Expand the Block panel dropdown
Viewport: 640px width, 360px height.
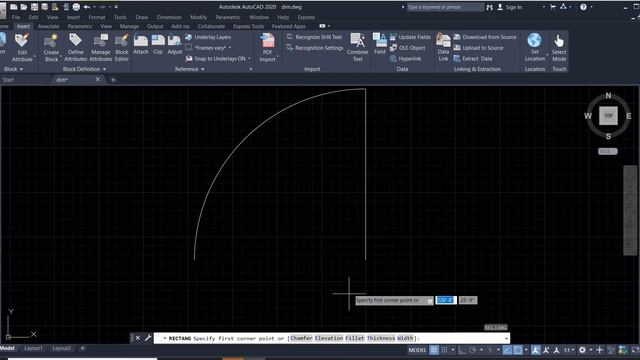click(x=21, y=69)
